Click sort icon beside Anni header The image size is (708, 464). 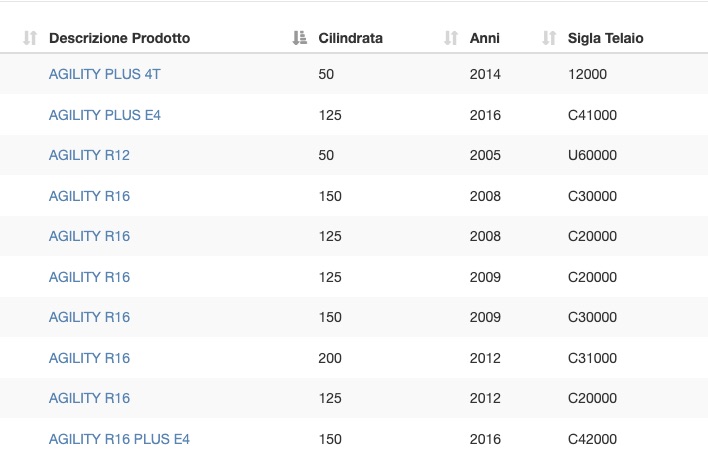(451, 38)
